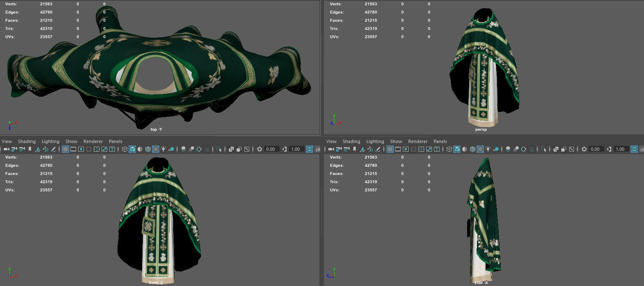Select Grease Pencil in front view toolbar

(53, 149)
